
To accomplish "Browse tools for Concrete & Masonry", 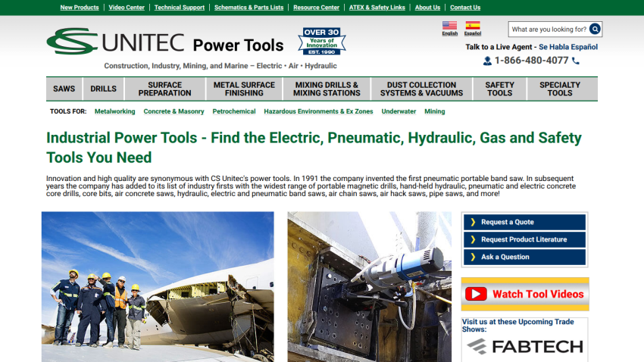I will 174,111.
